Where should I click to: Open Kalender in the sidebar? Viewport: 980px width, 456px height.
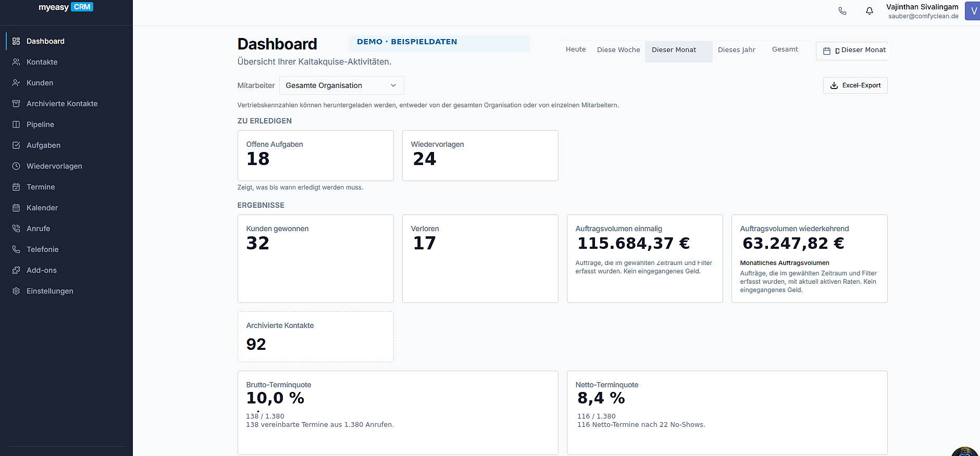(66, 208)
